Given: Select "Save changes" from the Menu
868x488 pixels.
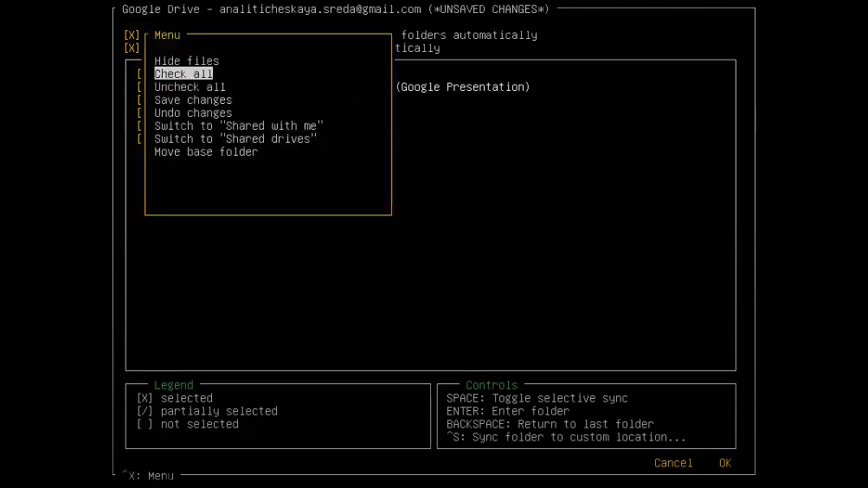Looking at the screenshot, I should pyautogui.click(x=193, y=100).
